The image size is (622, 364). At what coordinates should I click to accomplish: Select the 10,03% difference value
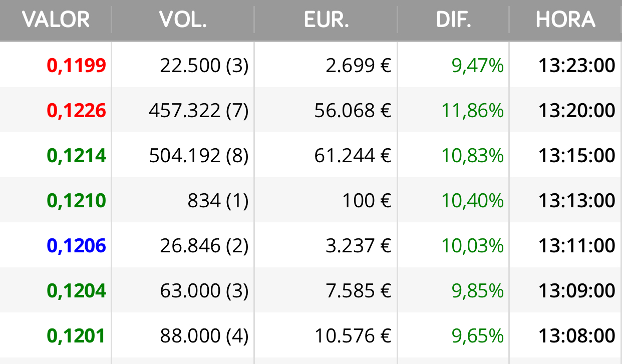[472, 246]
